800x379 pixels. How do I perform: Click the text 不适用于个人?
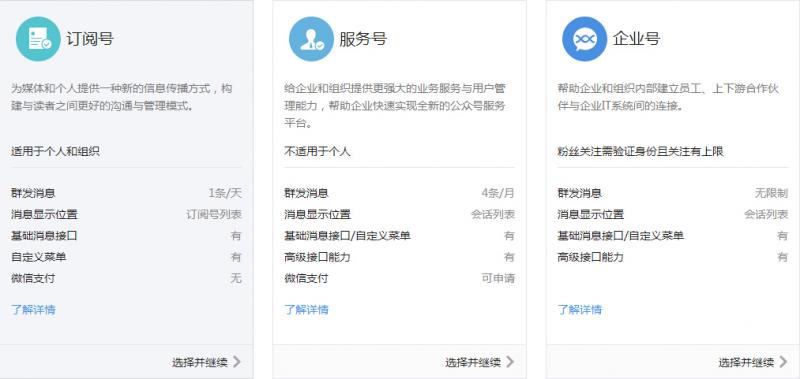click(317, 151)
